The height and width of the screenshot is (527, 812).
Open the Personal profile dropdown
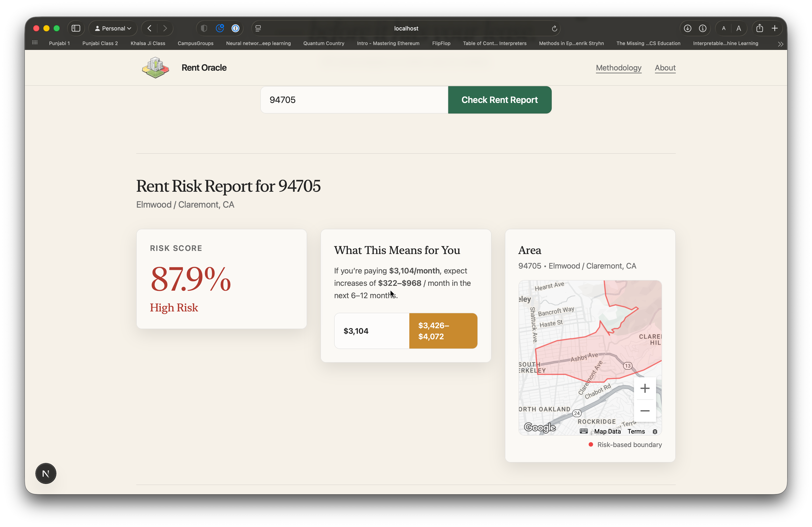tap(113, 28)
